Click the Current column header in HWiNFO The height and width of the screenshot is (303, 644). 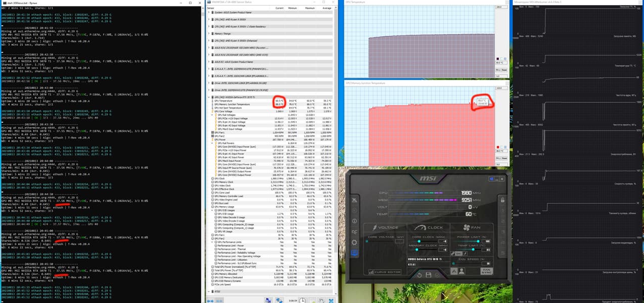[x=279, y=8]
